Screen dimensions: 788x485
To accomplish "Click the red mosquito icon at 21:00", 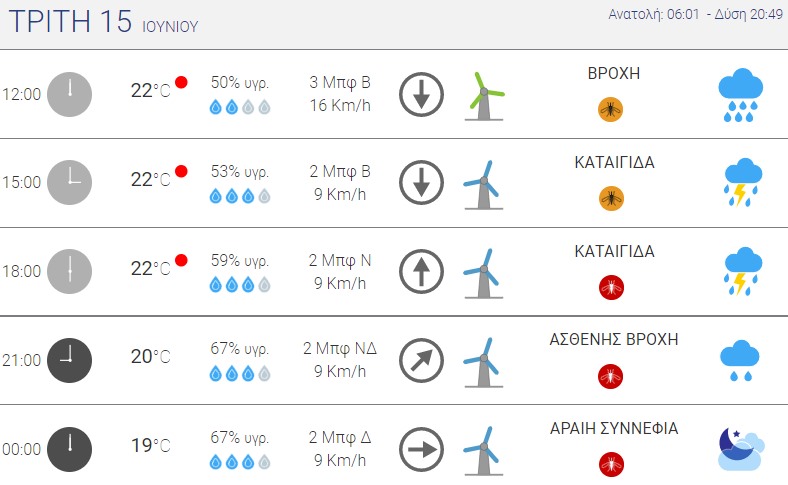I will (x=611, y=376).
